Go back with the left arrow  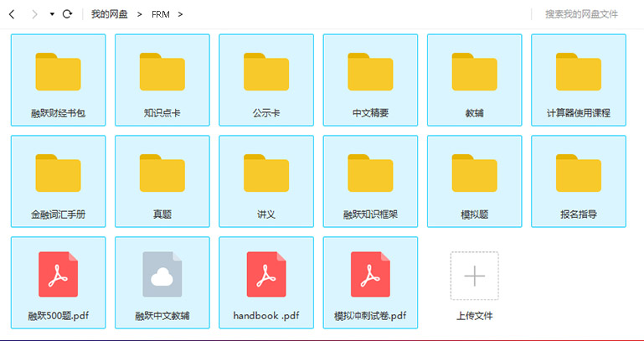(x=12, y=14)
